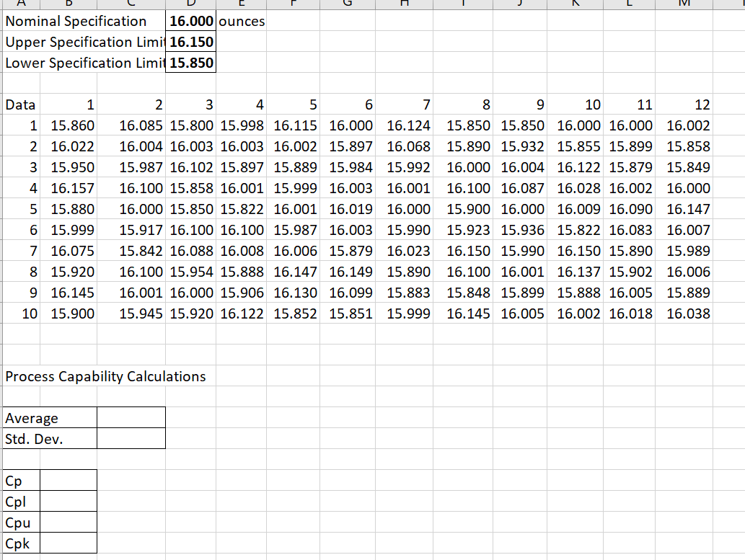Select the cell with 16.124
The image size is (745, 560).
405,125
